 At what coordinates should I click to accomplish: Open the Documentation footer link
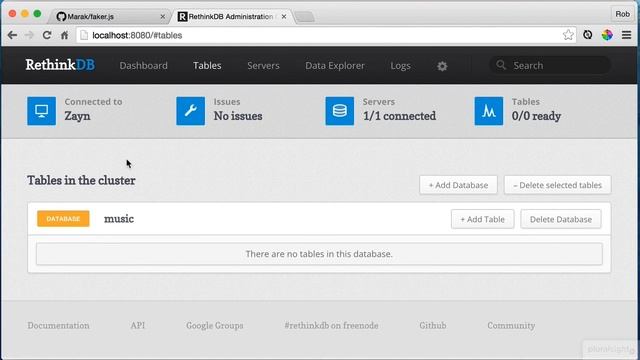click(58, 325)
